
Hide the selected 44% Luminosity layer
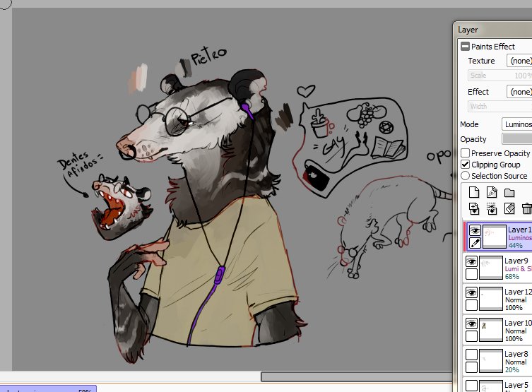pyautogui.click(x=475, y=230)
